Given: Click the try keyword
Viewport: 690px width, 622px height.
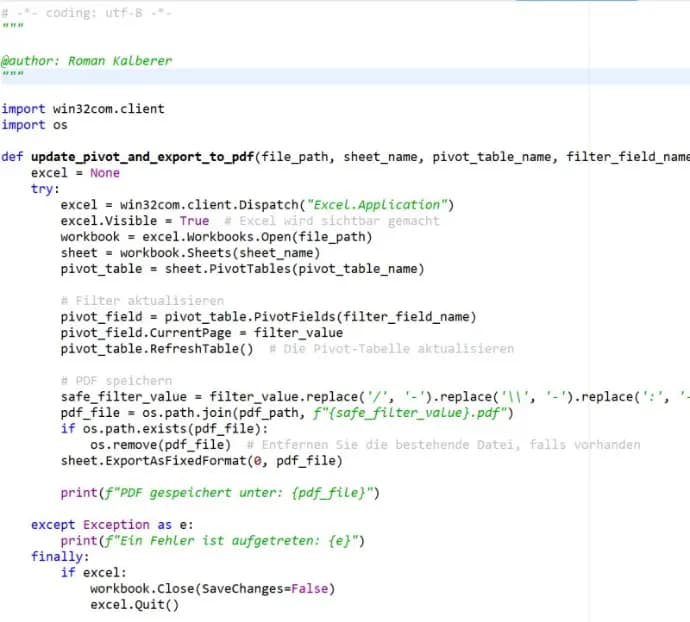Looking at the screenshot, I should (42, 189).
